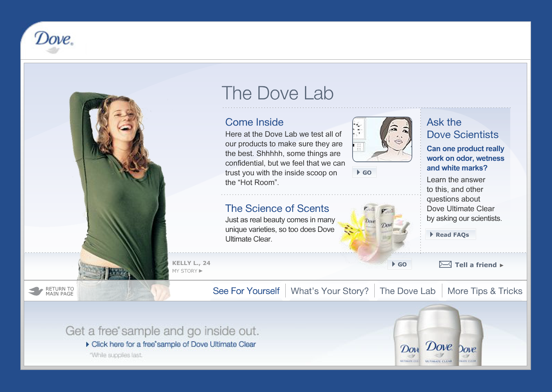552x392 pixels.
Task: Open Kelly L.'s MY STORY link
Action: tap(187, 271)
